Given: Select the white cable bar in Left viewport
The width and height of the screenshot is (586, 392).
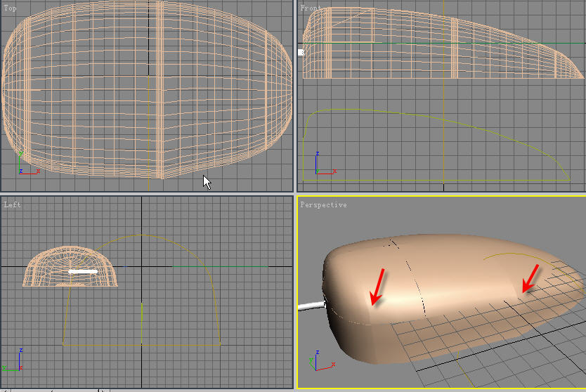Looking at the screenshot, I should [x=83, y=272].
